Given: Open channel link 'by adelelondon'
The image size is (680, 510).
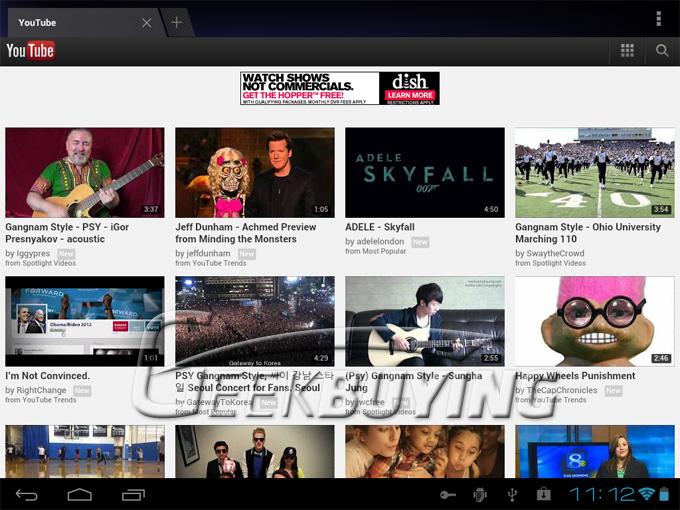Looking at the screenshot, I should (x=375, y=242).
